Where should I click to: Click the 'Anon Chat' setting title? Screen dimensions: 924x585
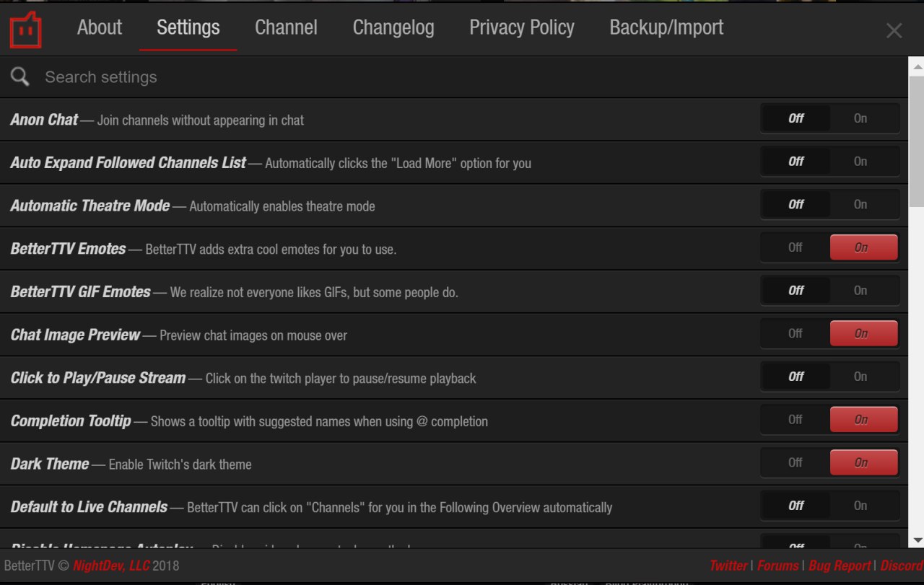[x=44, y=120]
